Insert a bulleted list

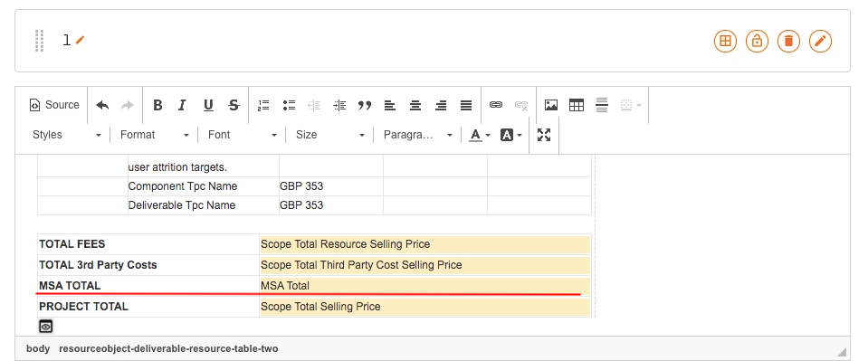click(x=289, y=105)
